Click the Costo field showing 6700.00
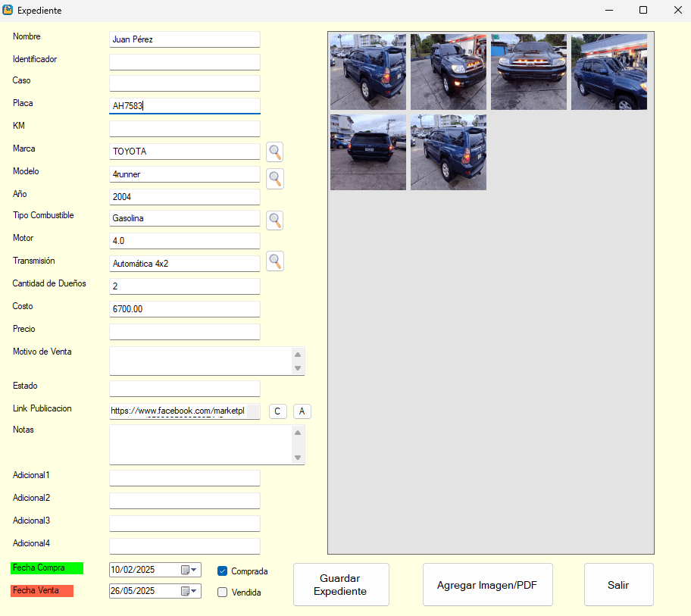The height and width of the screenshot is (616, 691). [x=185, y=309]
